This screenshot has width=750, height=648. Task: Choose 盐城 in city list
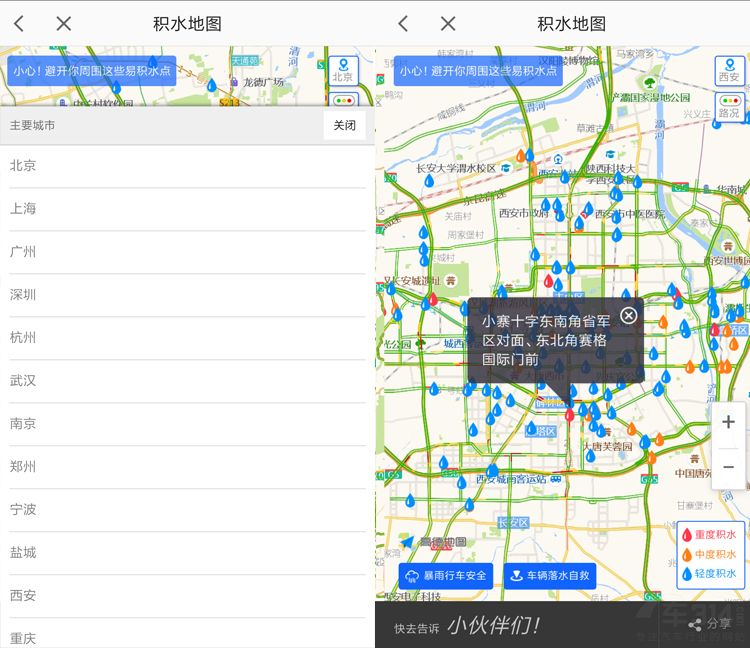(x=187, y=553)
